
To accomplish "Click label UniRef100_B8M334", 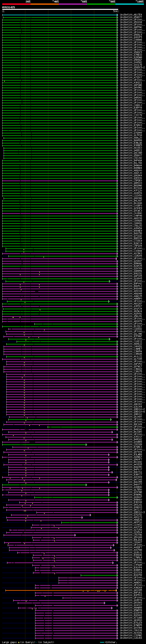I will pyautogui.click(x=131, y=239).
